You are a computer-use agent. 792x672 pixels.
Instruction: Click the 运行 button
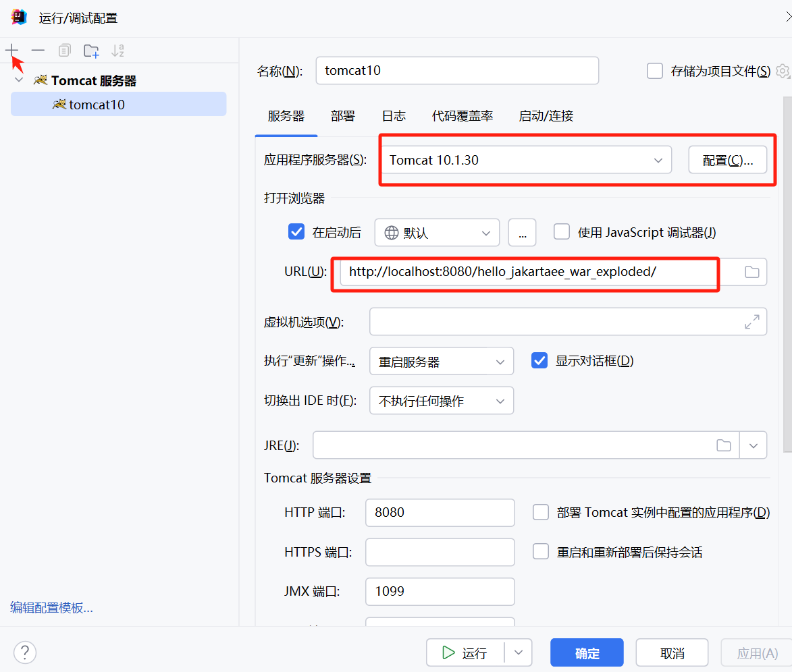(x=465, y=652)
